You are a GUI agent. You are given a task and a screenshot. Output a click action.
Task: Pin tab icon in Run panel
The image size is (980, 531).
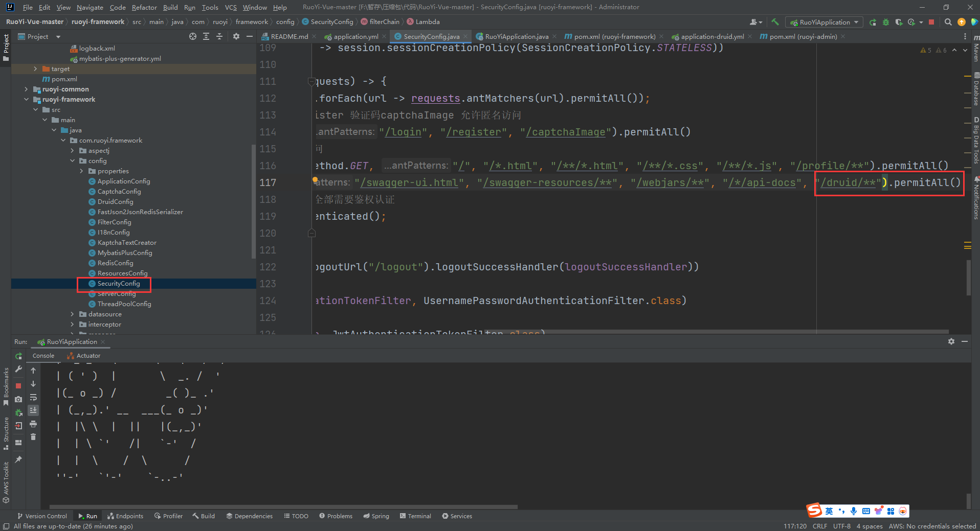[x=19, y=459]
